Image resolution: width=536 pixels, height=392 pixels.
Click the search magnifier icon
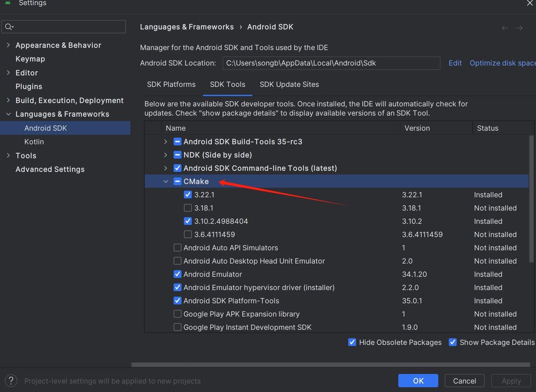(x=9, y=27)
